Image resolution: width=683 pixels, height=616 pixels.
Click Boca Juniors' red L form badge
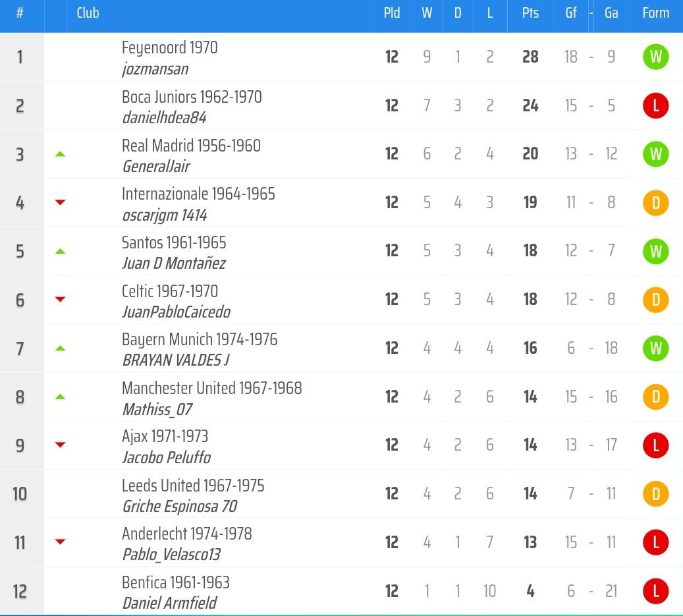coord(655,105)
